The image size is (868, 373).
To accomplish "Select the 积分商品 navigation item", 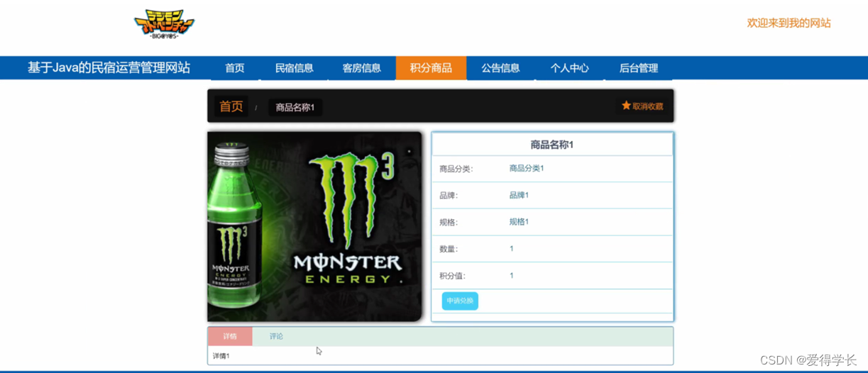I will (x=431, y=68).
